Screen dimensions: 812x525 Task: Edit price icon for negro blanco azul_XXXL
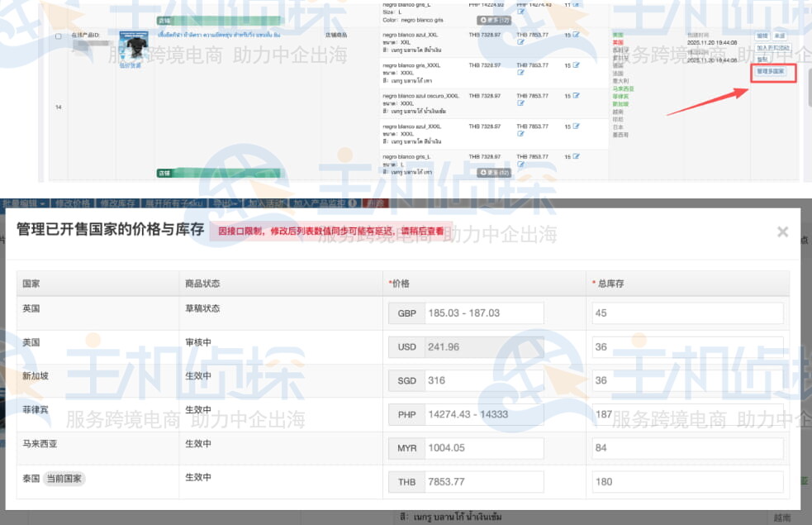(520, 133)
